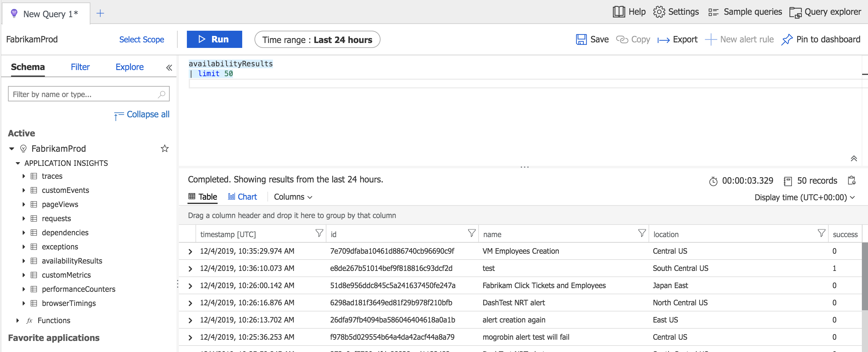Viewport: 868px width, 352px height.
Task: Collapse query editor with double chevron
Action: pyautogui.click(x=854, y=158)
